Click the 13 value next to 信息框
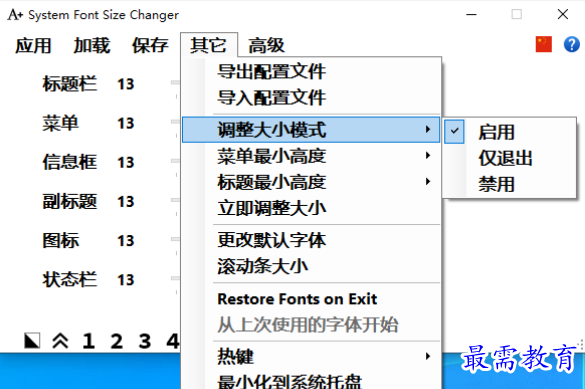 pyautogui.click(x=126, y=162)
